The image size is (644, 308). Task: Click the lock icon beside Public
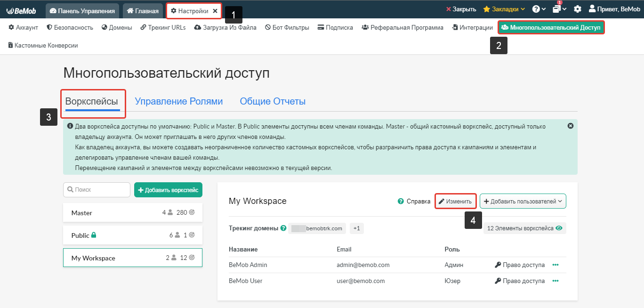tap(94, 235)
